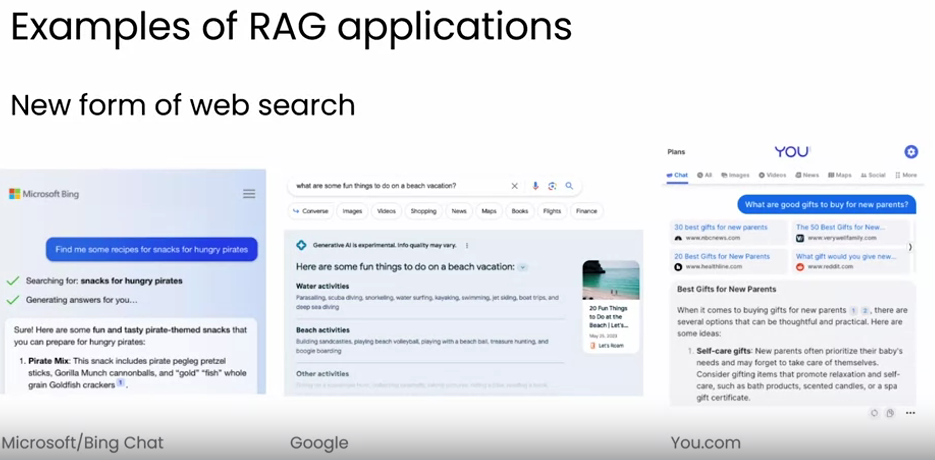Click the generative AI sparkle icon
935x460 pixels.
(x=301, y=245)
